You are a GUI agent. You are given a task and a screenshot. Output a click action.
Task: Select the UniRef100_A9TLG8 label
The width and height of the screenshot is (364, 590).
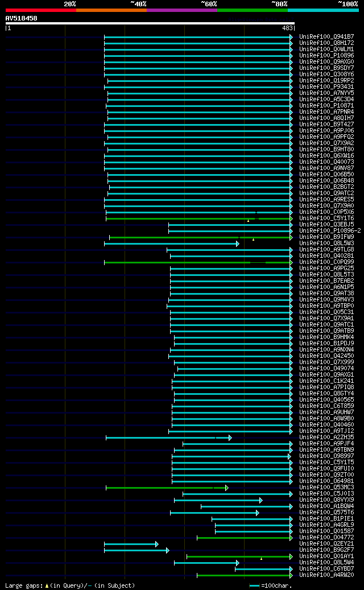[x=326, y=249]
